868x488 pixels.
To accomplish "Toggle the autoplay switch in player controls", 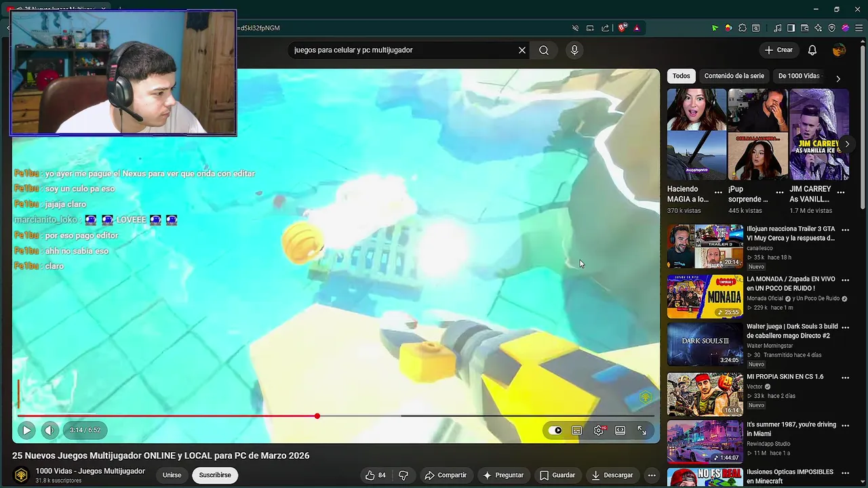I will [x=556, y=430].
